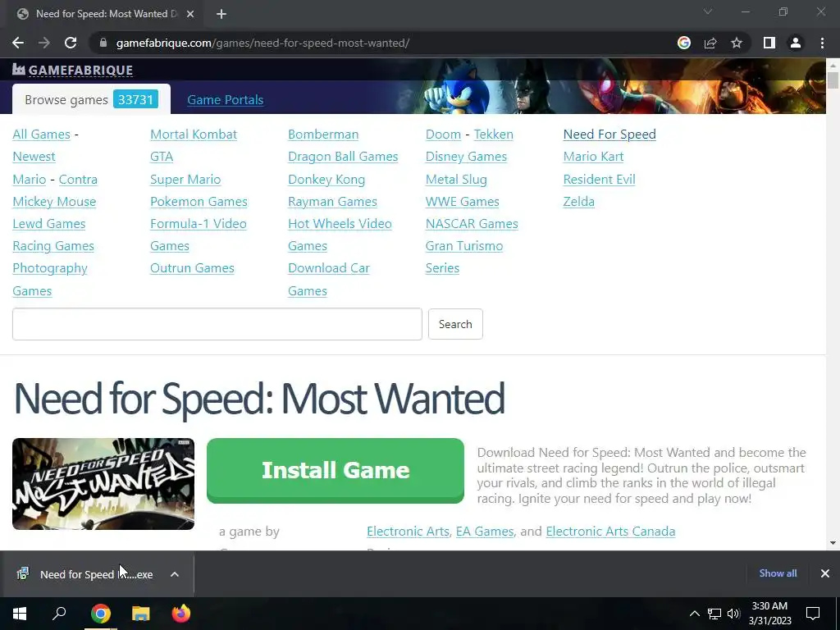
Task: Close the Need for Speed tab
Action: coord(190,14)
